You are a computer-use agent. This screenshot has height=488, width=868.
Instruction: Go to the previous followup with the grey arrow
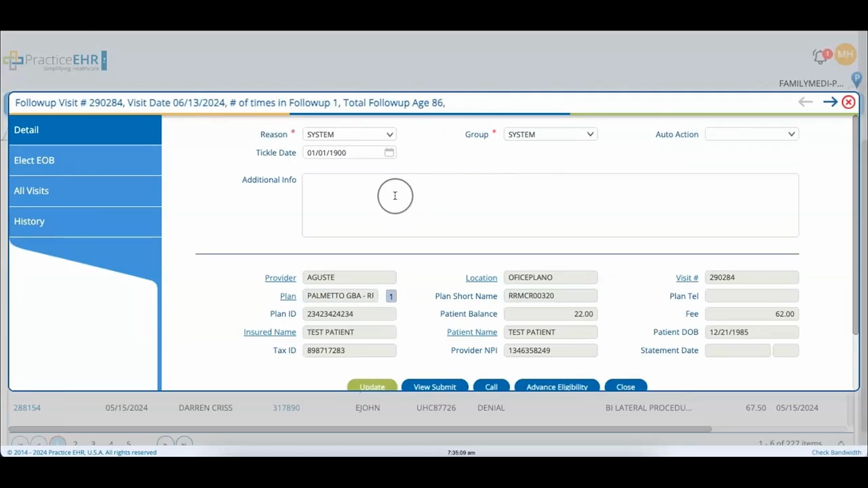(x=805, y=102)
